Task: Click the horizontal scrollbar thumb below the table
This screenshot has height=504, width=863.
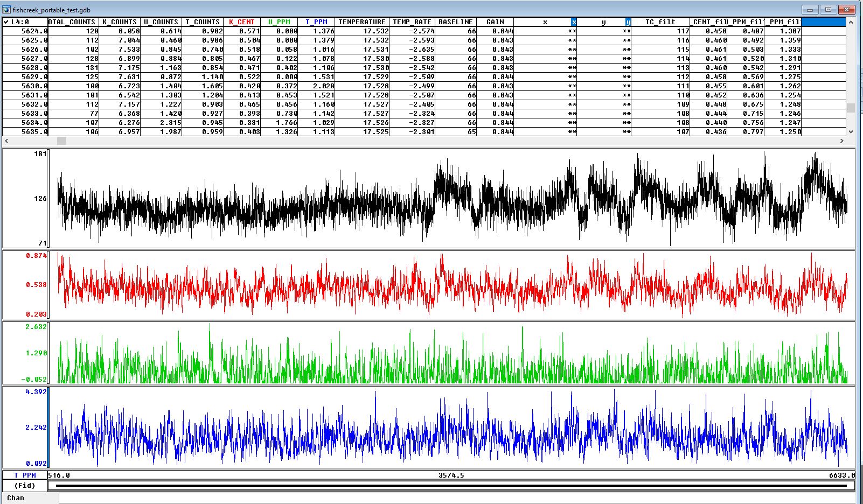Action: [62, 141]
